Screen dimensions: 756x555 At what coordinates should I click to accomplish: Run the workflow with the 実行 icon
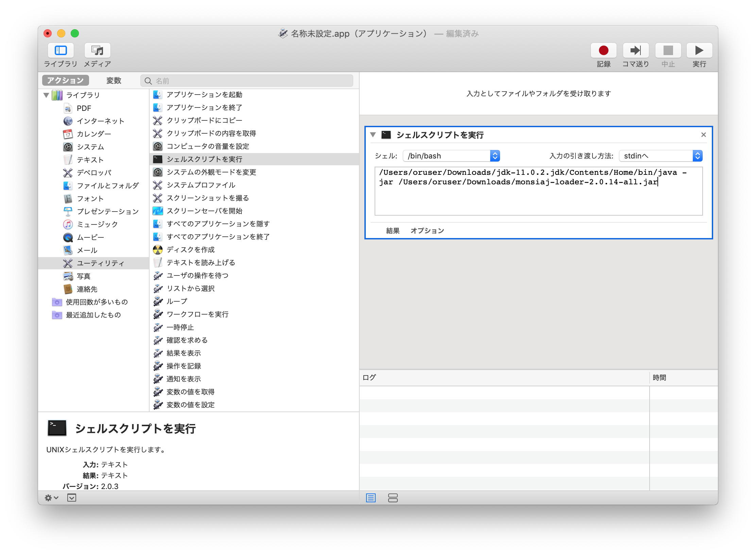pos(699,50)
